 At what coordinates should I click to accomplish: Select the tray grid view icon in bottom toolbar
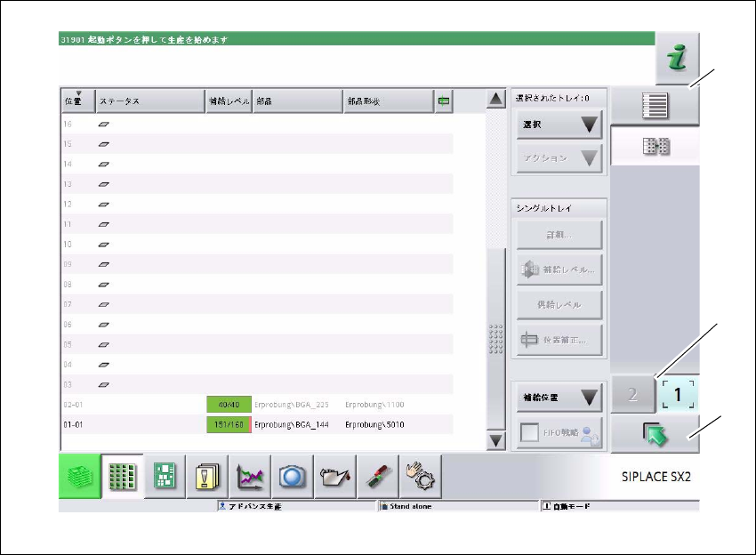click(122, 476)
